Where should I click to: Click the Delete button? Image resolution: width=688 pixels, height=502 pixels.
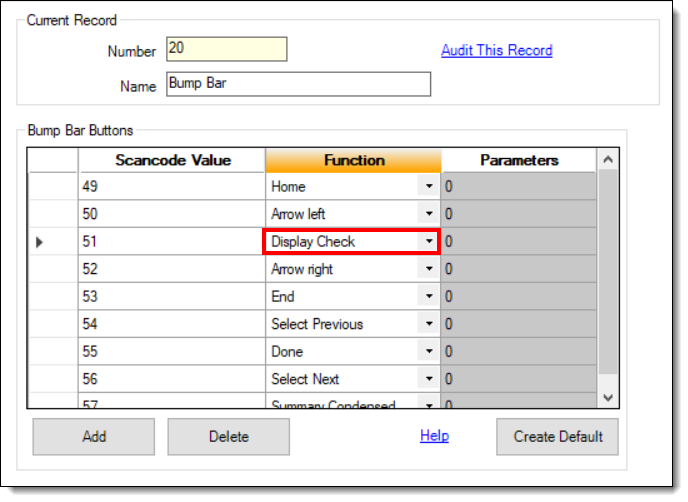[228, 437]
